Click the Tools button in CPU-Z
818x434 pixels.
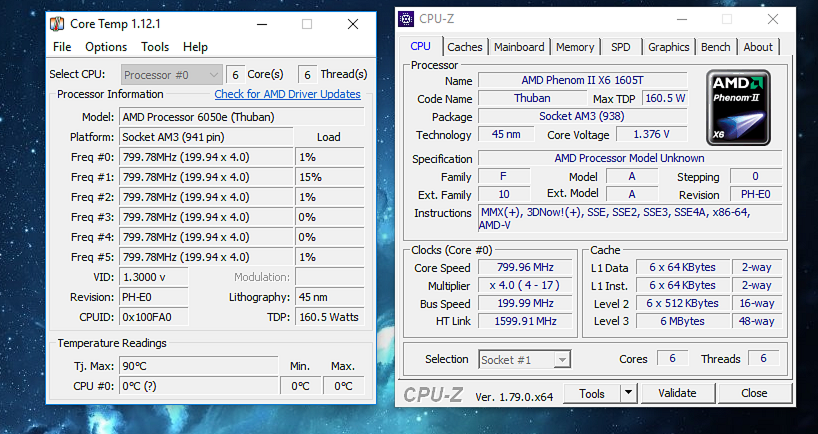[592, 394]
